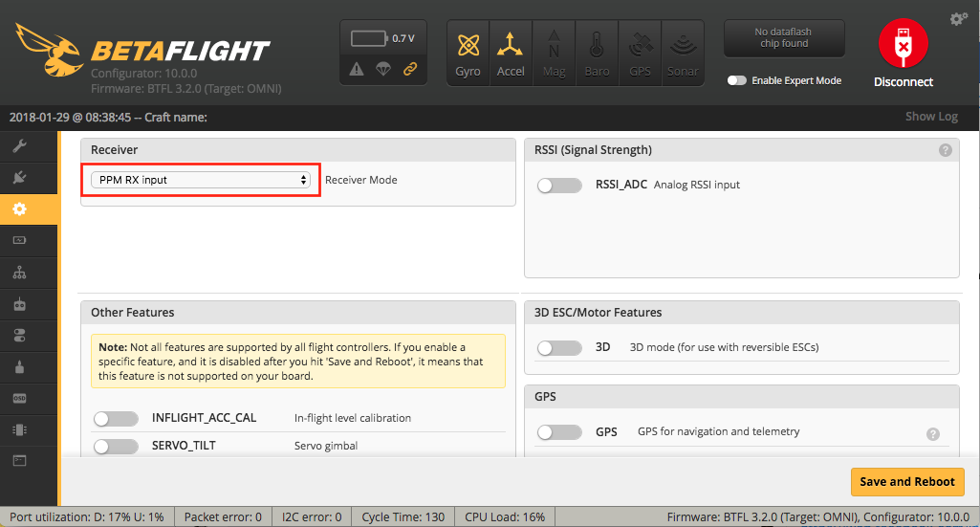Click the Betaflight bee logo
The width and height of the screenshot is (980, 527).
click(x=50, y=50)
